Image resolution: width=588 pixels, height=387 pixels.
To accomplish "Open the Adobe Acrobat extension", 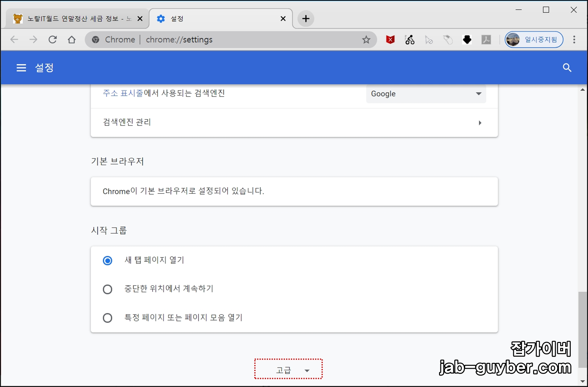I will point(486,39).
